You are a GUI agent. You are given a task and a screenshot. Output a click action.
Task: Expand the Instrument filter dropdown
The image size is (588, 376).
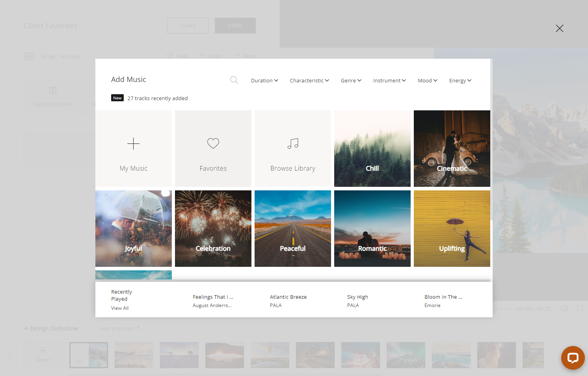coord(389,80)
